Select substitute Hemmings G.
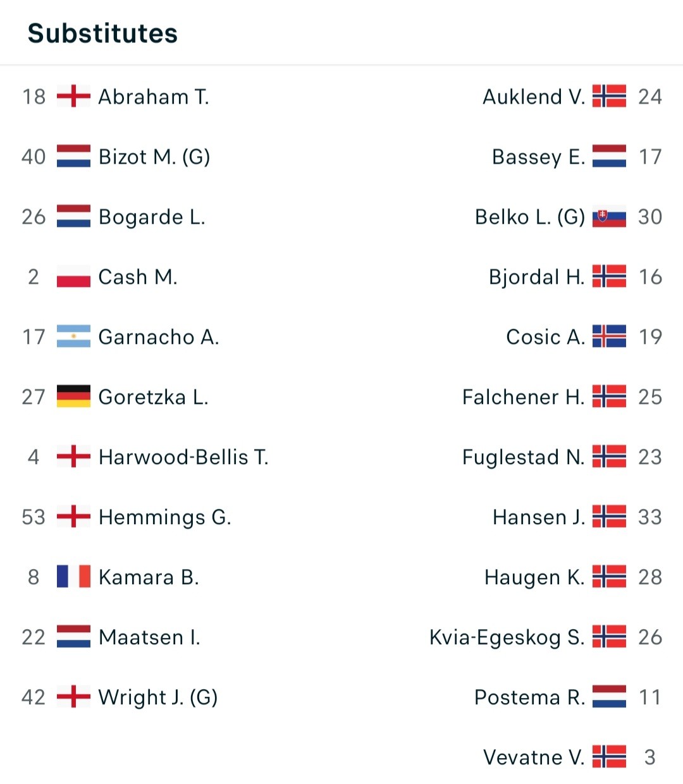683x784 pixels. (x=165, y=517)
